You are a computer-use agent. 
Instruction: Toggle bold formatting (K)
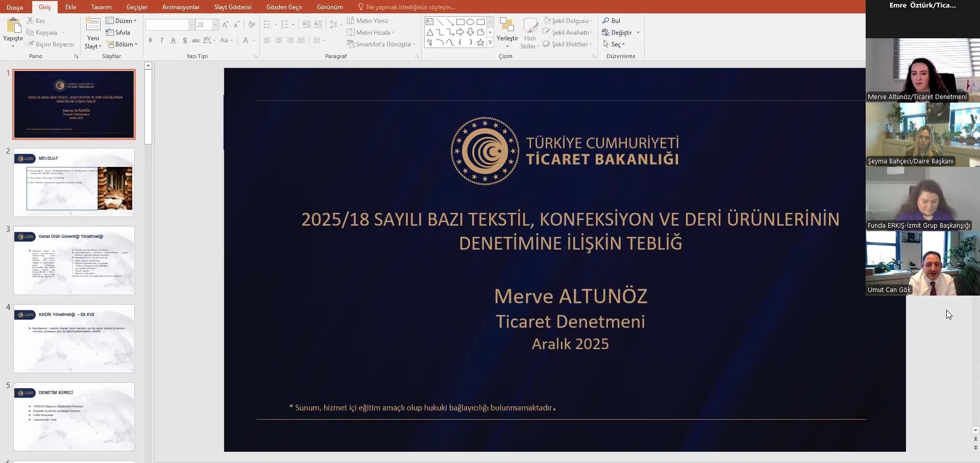tap(151, 41)
